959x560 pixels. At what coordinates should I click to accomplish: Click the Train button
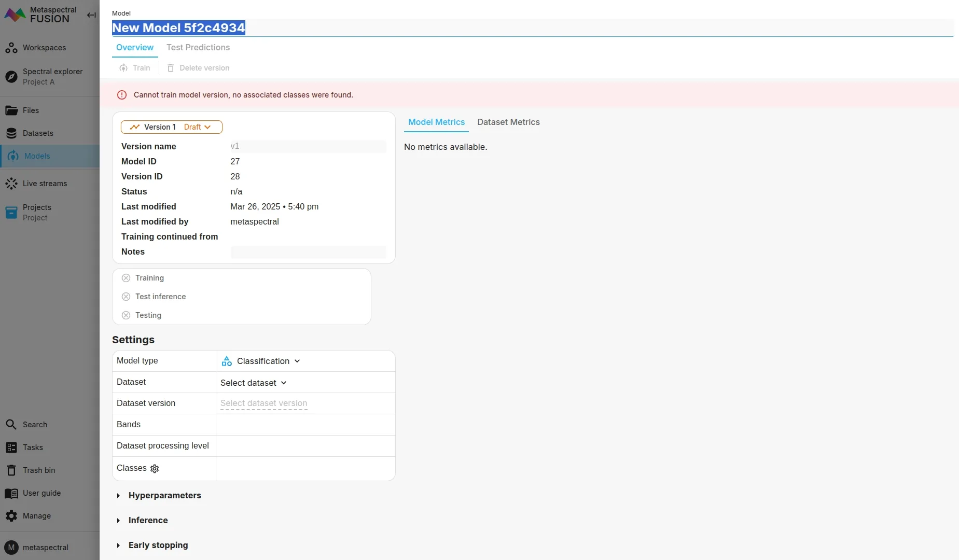tap(135, 68)
